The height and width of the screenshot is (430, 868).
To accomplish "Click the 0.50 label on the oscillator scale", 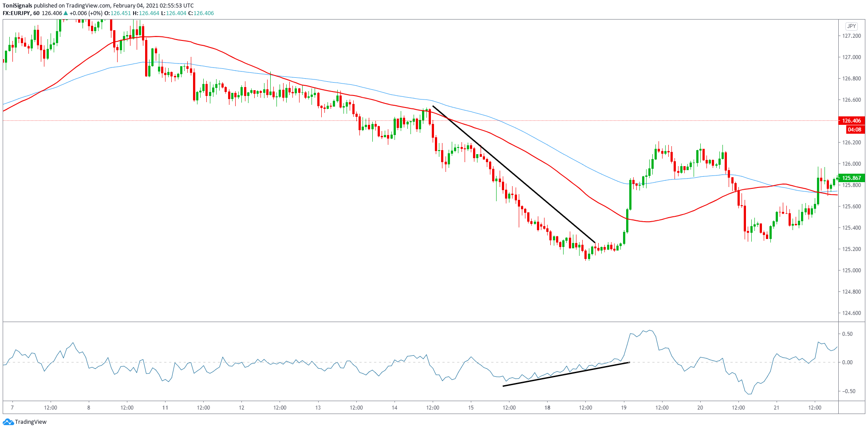I will point(847,334).
